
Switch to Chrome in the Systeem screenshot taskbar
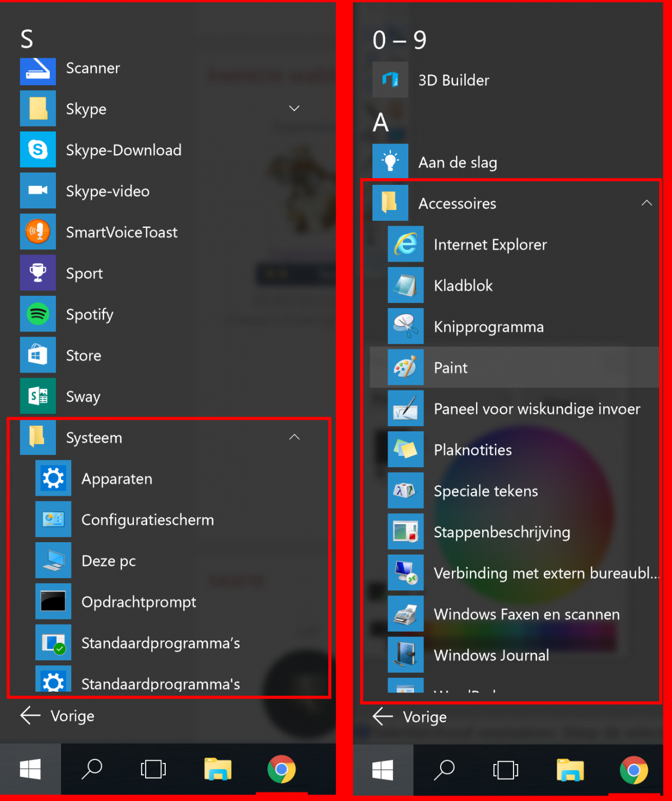click(282, 769)
